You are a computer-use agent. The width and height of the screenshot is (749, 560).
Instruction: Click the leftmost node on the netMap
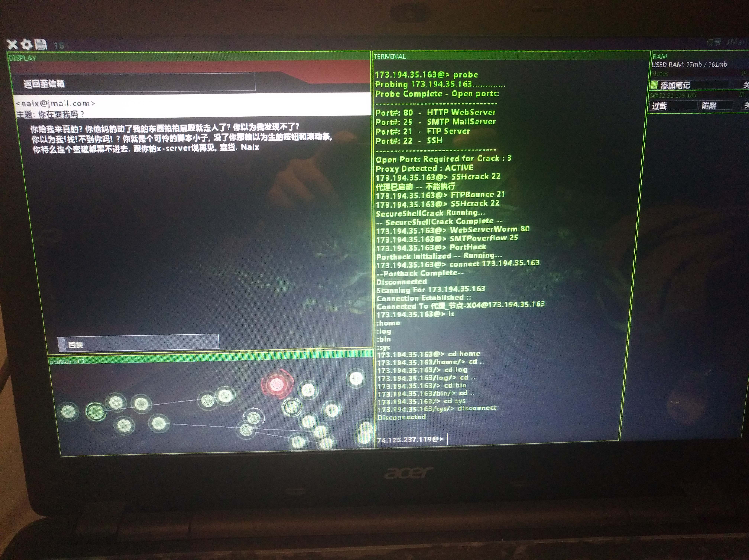pyautogui.click(x=68, y=411)
